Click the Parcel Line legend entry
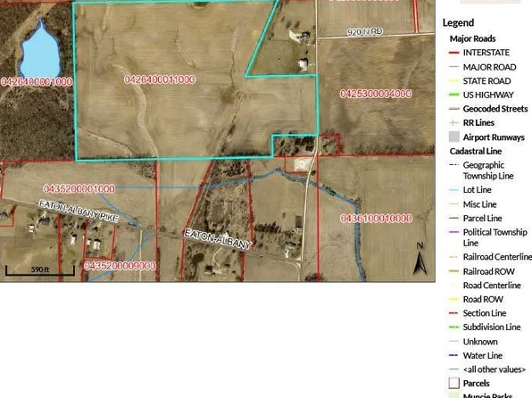The width and height of the screenshot is (532, 398). click(x=476, y=218)
